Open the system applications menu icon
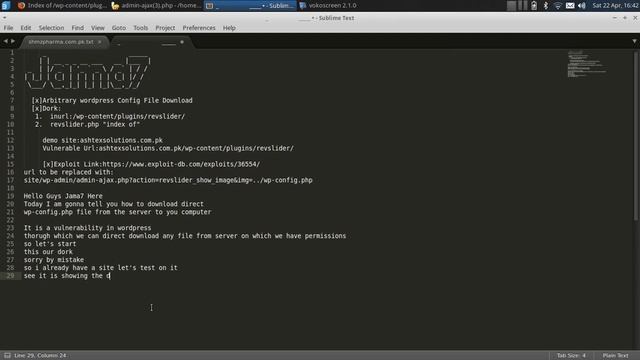Image resolution: width=640 pixels, height=360 pixels. pyautogui.click(x=6, y=5)
